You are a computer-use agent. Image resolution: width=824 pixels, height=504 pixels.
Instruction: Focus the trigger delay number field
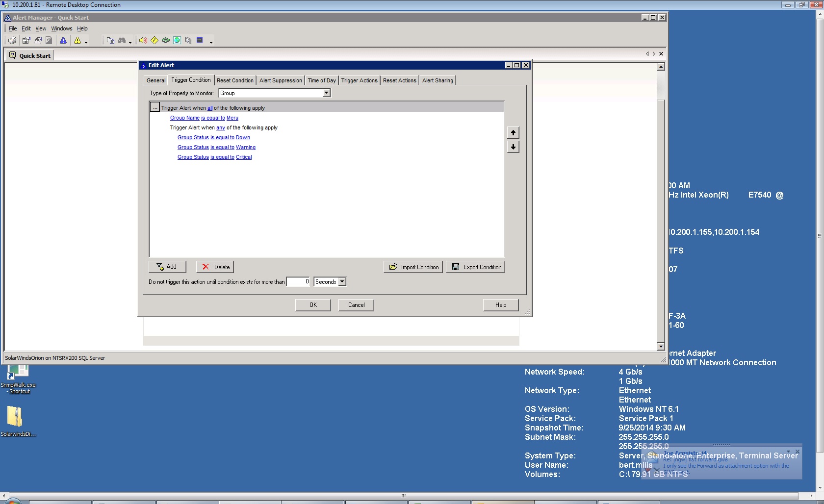298,281
